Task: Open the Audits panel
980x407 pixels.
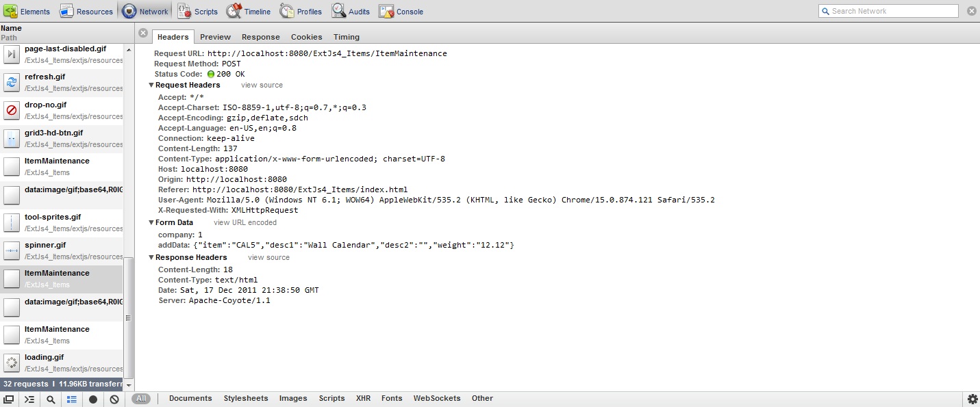Action: [x=350, y=11]
